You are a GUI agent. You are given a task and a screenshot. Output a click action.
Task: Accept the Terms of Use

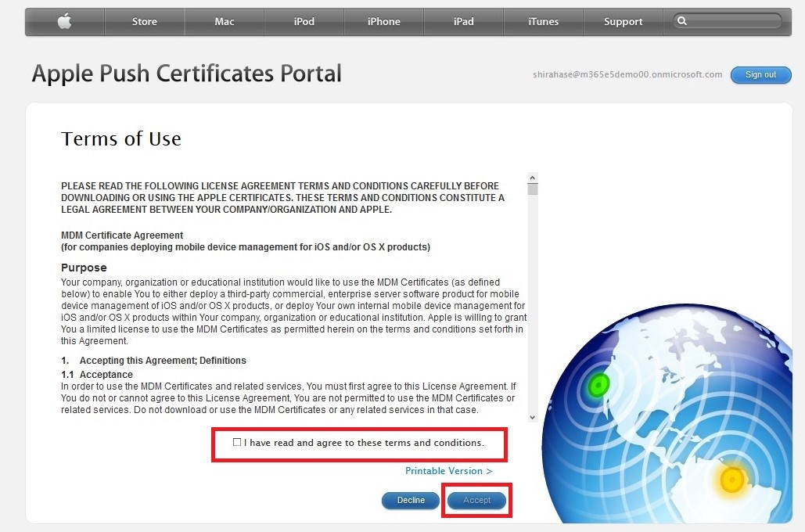(477, 500)
